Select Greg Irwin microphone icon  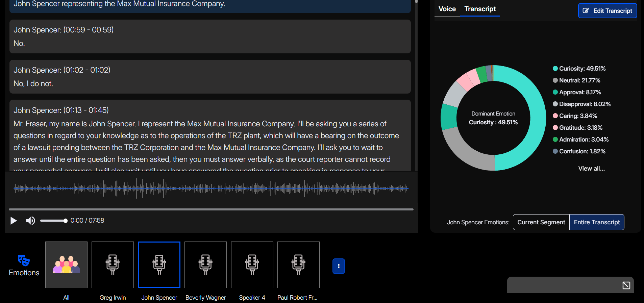tap(113, 265)
